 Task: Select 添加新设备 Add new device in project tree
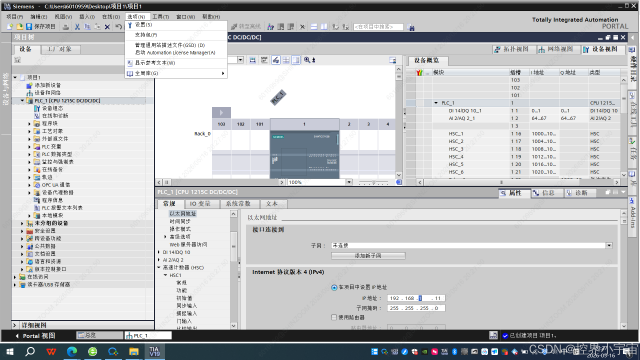(x=47, y=85)
